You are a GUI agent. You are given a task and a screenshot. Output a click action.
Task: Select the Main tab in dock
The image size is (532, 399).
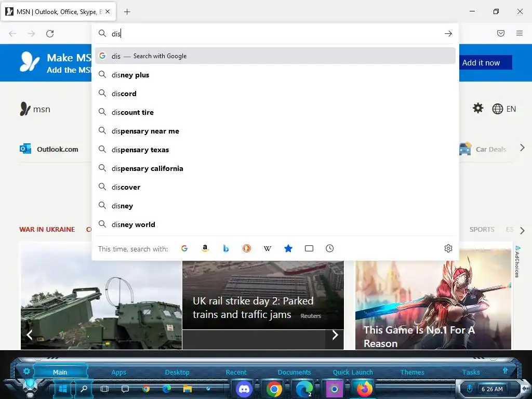60,372
